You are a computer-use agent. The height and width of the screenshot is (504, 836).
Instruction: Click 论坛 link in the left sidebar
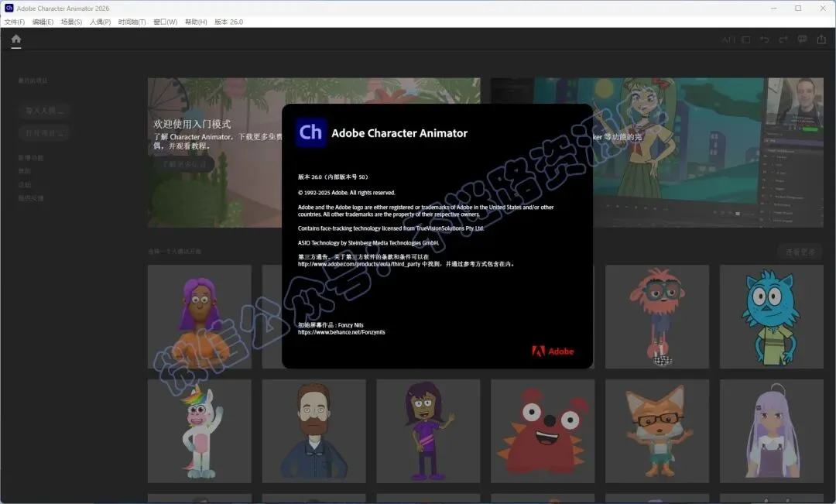(x=25, y=184)
